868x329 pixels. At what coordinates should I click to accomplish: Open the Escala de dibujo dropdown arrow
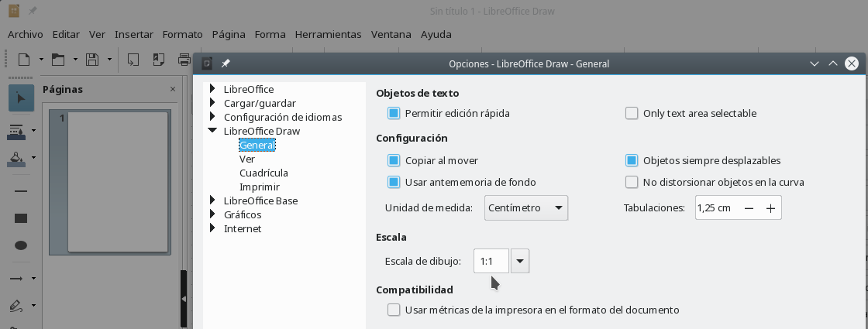(x=520, y=262)
